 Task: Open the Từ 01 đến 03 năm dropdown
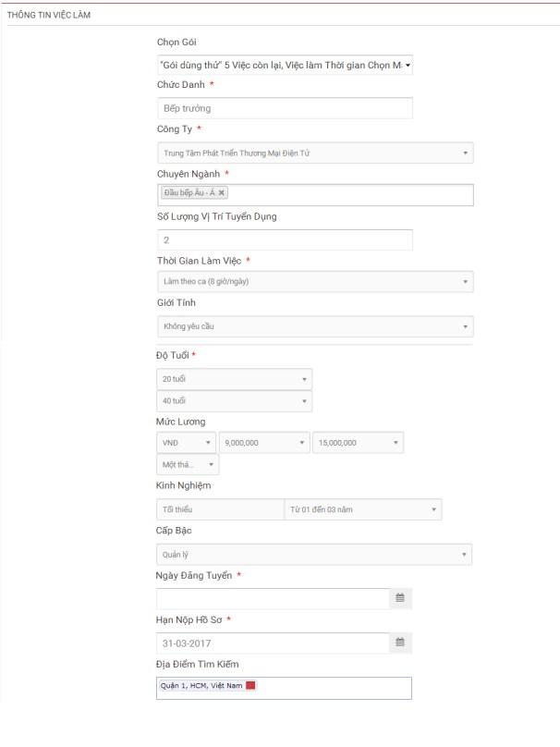362,510
